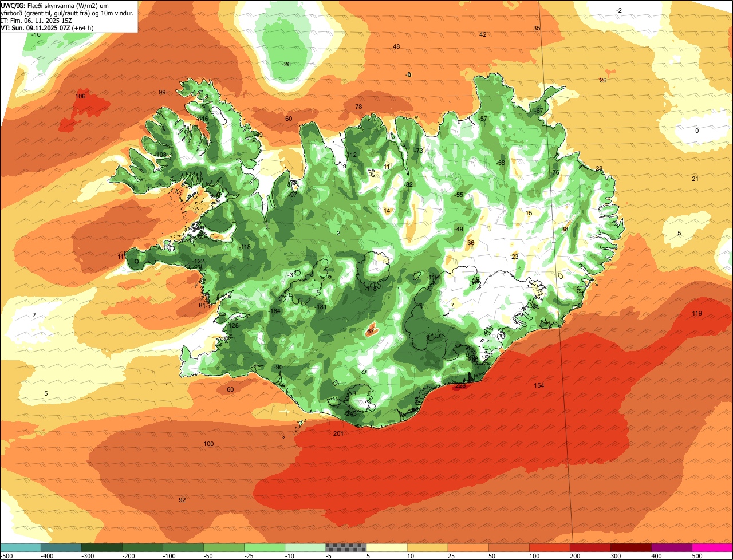Screen dimensions: 733x560
Task: Click the dark teal -400 to -300 legend swatch
Action: pos(61,547)
